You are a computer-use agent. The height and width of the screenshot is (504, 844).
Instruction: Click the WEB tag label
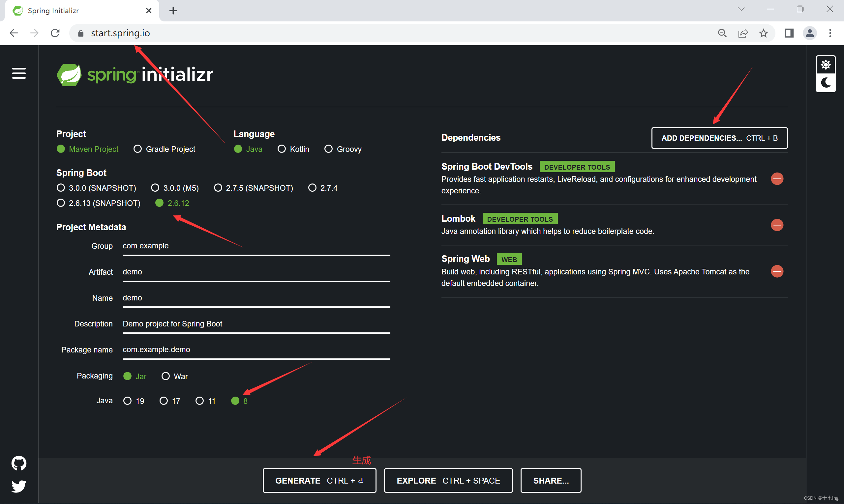(509, 260)
